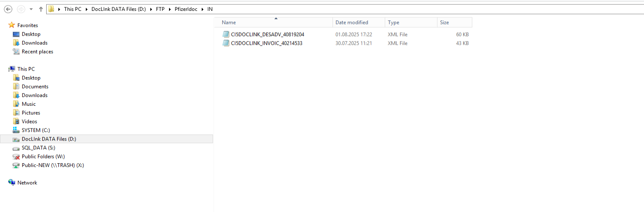Click the DocLink DATA Files (D:) drive icon
This screenshot has height=212, width=644.
click(16, 139)
